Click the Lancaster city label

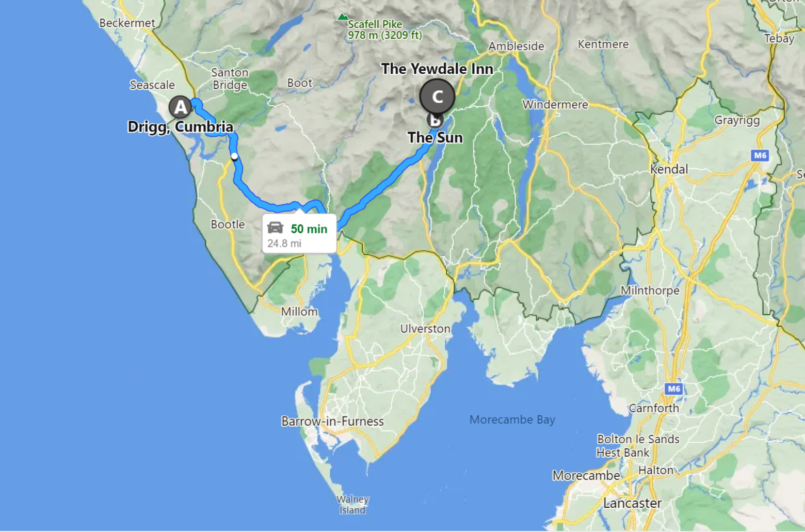(632, 503)
